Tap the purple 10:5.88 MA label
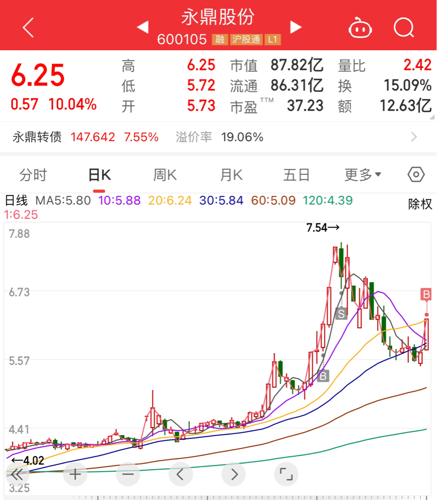Viewport: 437px width, 500px height. [119, 201]
